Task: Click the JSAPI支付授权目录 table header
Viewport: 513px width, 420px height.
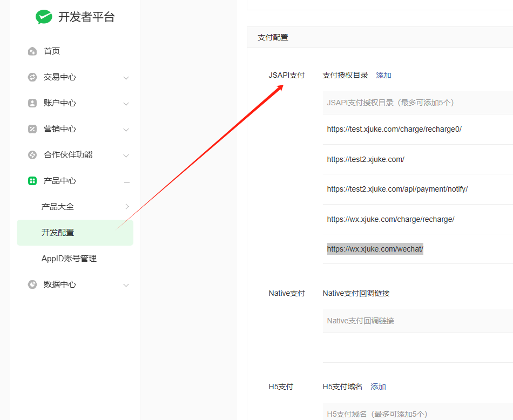Action: pos(418,103)
